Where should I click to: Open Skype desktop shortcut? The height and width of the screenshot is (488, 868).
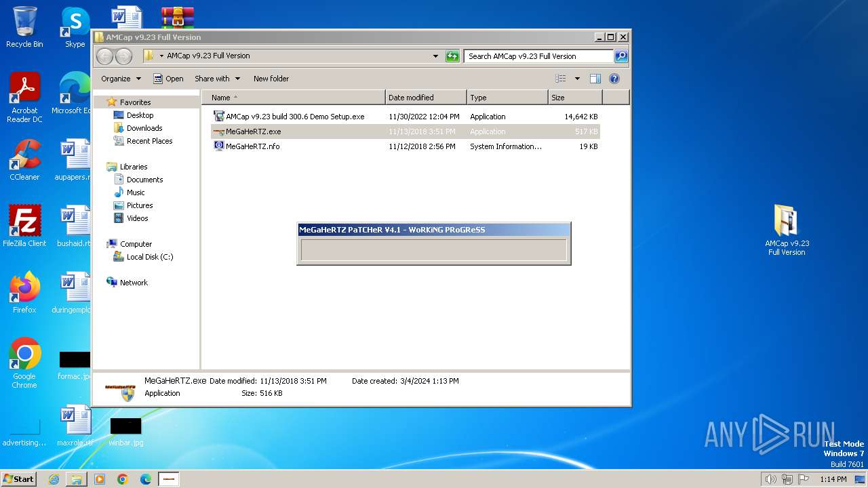(75, 27)
